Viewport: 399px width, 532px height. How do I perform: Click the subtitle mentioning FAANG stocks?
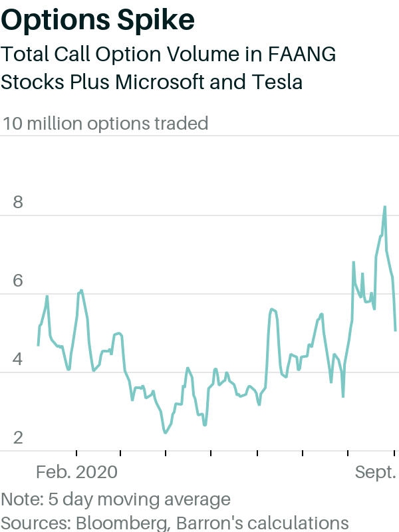click(x=168, y=68)
